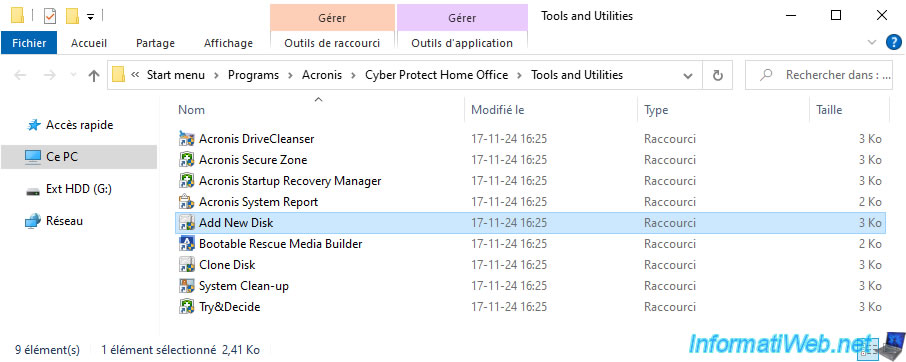The height and width of the screenshot is (362, 906).
Task: Open the Partage ribbon tab
Action: 155,43
